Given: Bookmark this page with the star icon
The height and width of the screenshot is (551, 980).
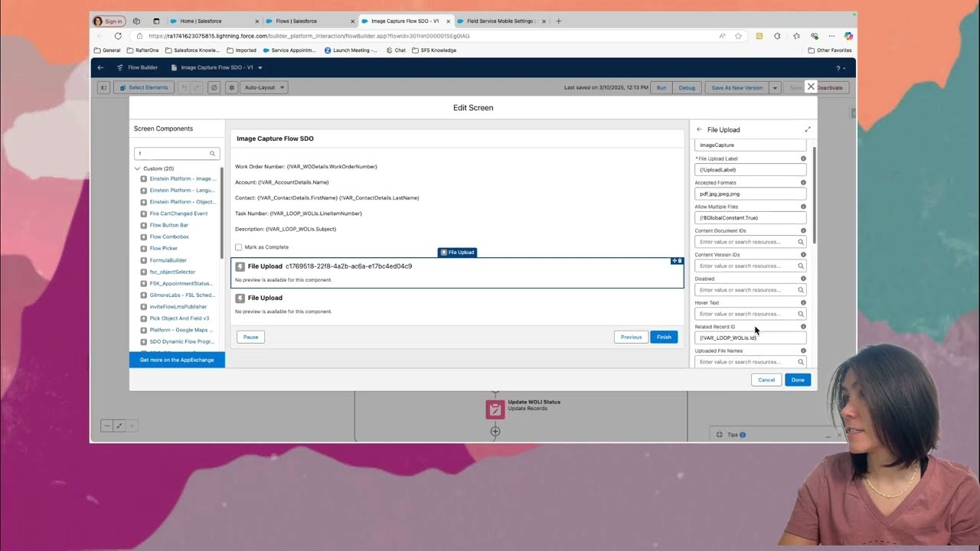Looking at the screenshot, I should coord(738,36).
